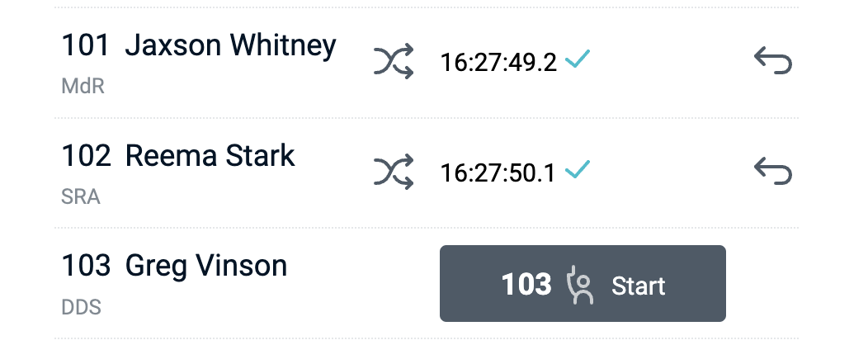Click the 103 number on Start button
Screen dimensions: 868x345
point(526,285)
